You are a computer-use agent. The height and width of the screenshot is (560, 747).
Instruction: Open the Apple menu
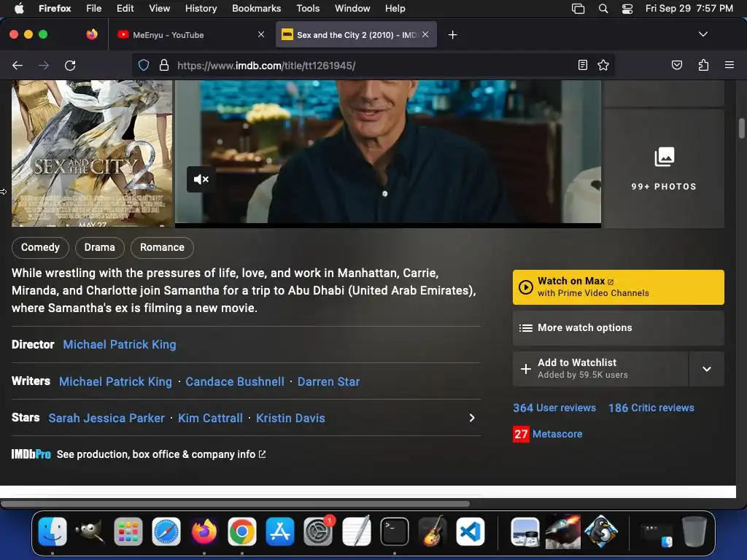[19, 8]
